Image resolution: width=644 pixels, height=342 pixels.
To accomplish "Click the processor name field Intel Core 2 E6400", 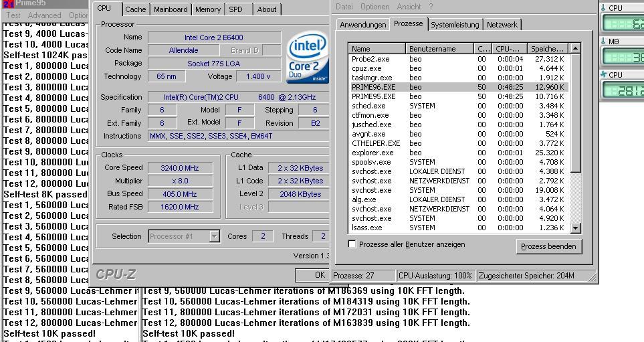I will click(x=214, y=37).
